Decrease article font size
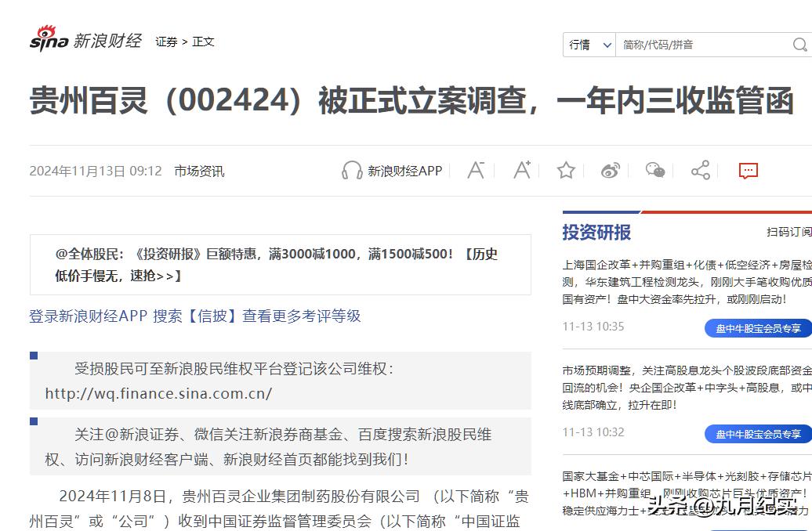The image size is (812, 531). 476,170
